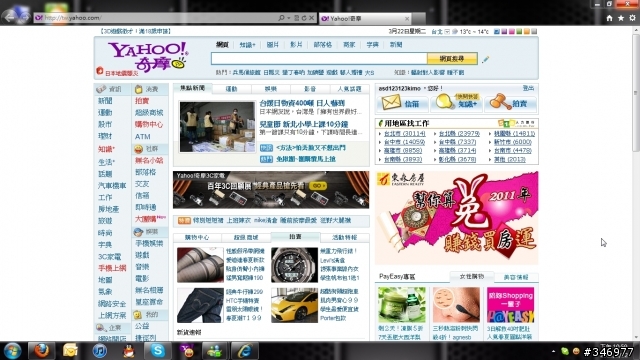Open 知識+ with the light bulb icon
This screenshot has width=640, height=360.
click(456, 103)
